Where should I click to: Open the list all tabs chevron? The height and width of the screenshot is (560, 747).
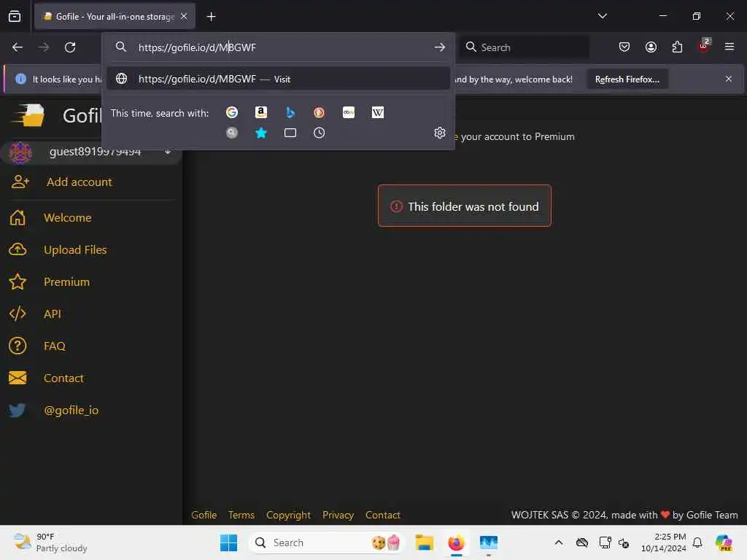click(602, 16)
